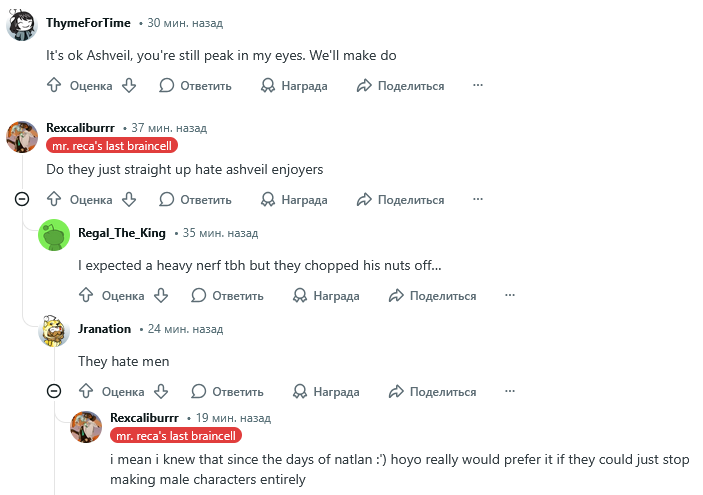Downvote Rexcaliburrr's top-level comment
703x495 pixels.
point(128,200)
